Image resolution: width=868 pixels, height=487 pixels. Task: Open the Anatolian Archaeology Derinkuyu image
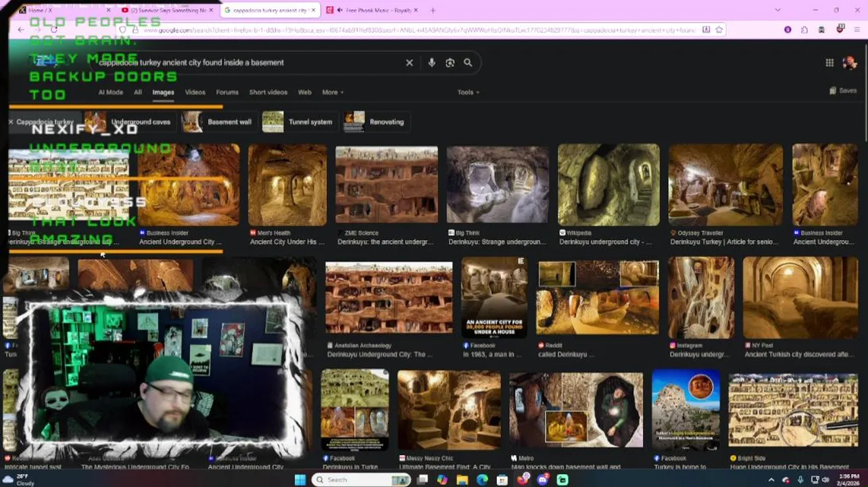tap(389, 298)
